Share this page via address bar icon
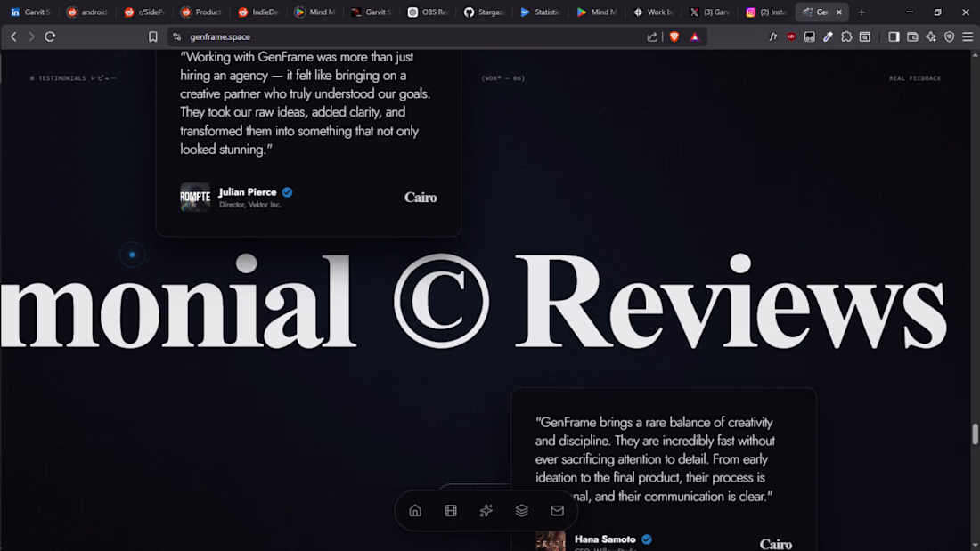This screenshot has height=551, width=980. pyautogui.click(x=652, y=36)
